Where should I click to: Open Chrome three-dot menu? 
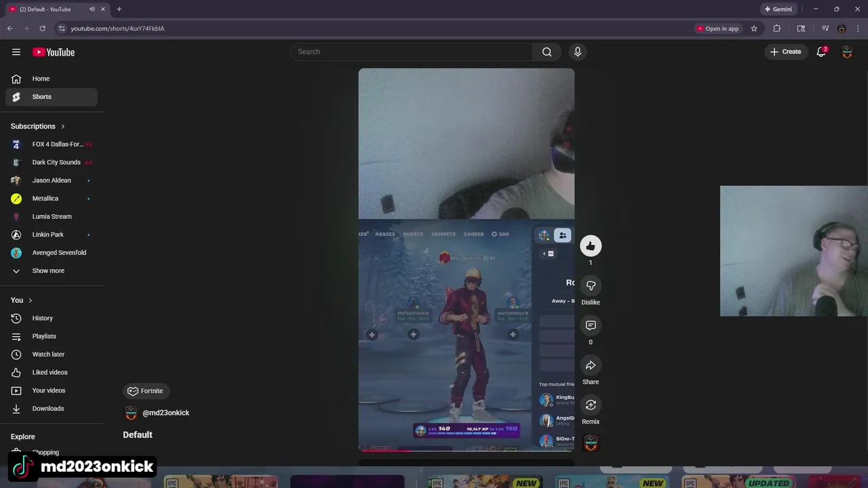tap(857, 28)
